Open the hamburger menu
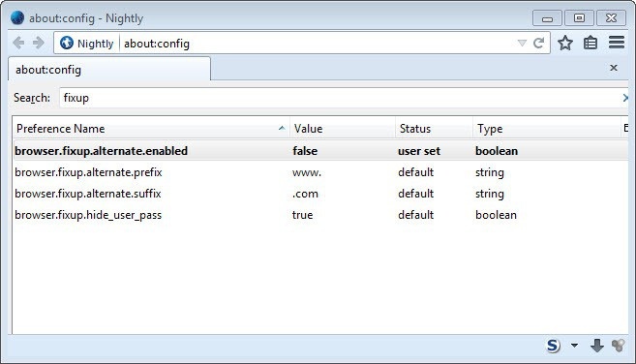636x364 pixels. pyautogui.click(x=617, y=43)
